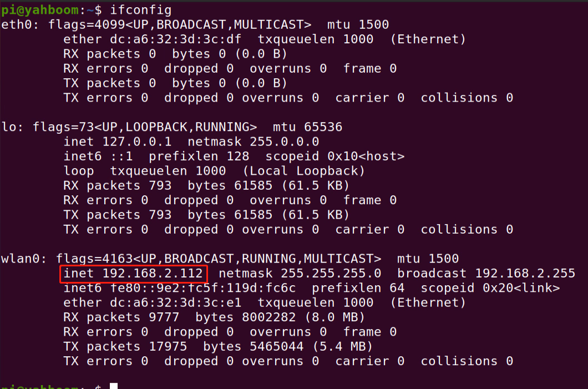588x389 pixels.
Task: Click the eth0 MAC address dc:a6:32:3d:3c:df
Action: (x=175, y=39)
